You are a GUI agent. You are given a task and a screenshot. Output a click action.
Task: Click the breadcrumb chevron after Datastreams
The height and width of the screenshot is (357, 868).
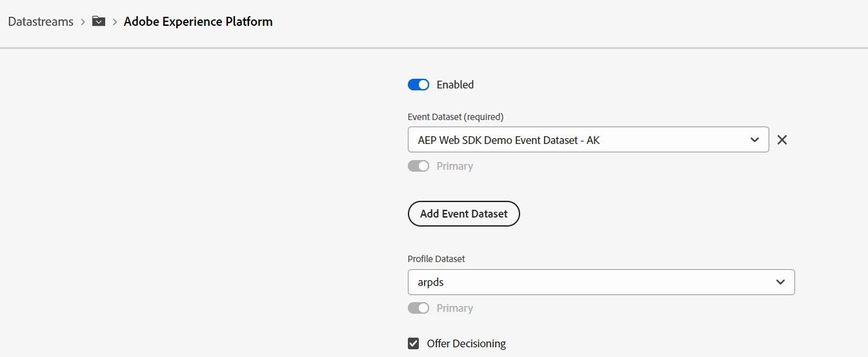click(83, 22)
